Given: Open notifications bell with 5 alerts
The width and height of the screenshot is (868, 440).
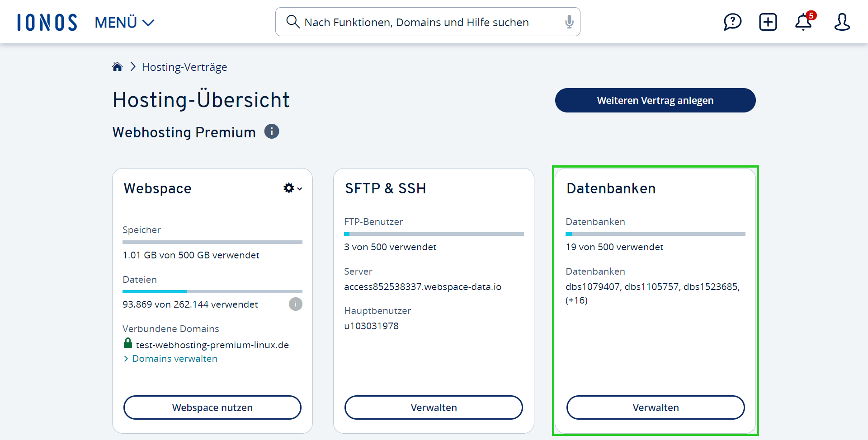Looking at the screenshot, I should (805, 21).
